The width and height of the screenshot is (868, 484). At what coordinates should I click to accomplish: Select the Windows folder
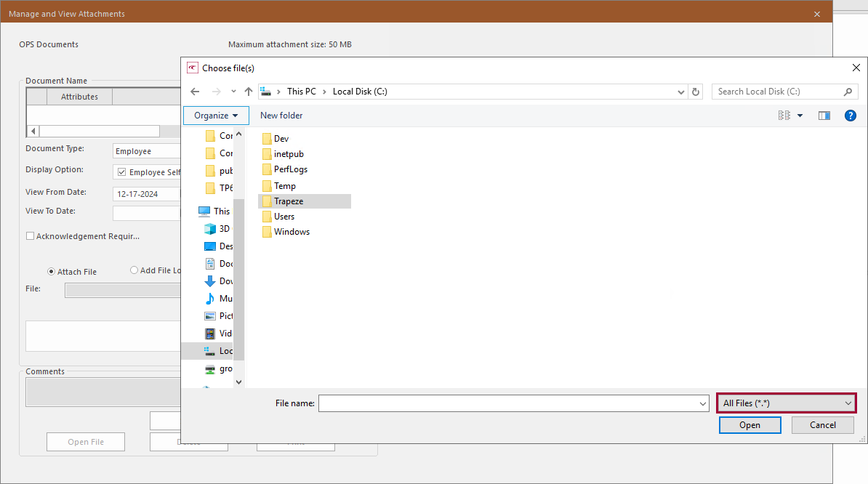coord(291,232)
